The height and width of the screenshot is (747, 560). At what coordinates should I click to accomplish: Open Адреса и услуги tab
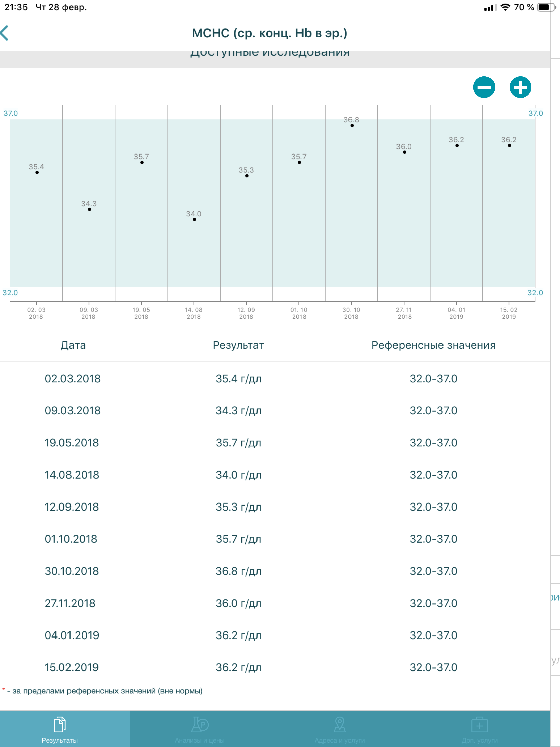coord(339,730)
